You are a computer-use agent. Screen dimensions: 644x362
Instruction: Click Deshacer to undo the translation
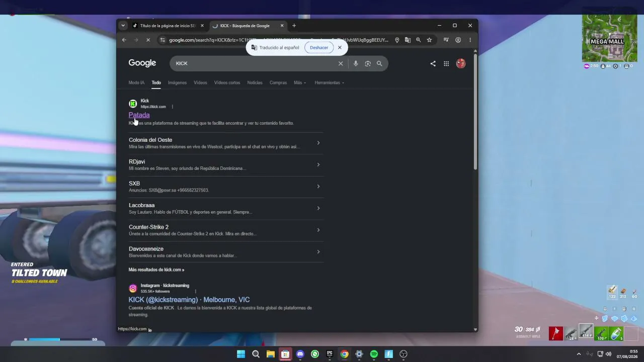pos(319,47)
